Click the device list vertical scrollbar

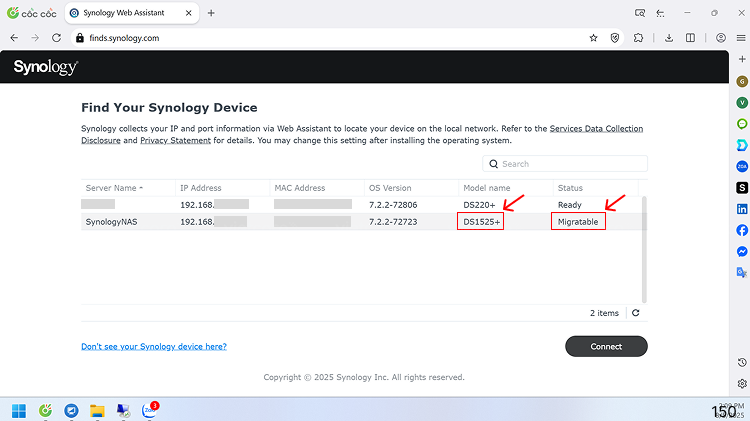point(644,250)
